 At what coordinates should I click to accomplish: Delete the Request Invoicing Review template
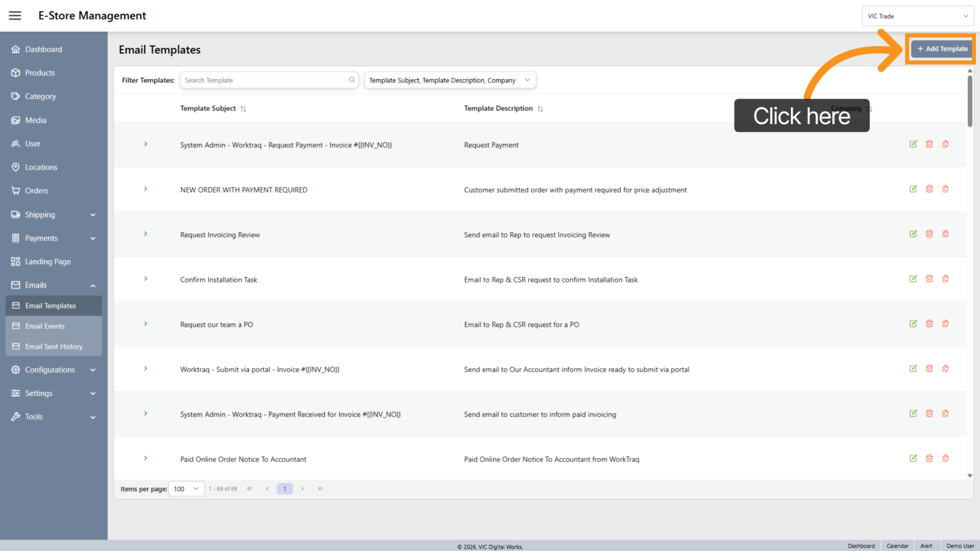(x=929, y=234)
